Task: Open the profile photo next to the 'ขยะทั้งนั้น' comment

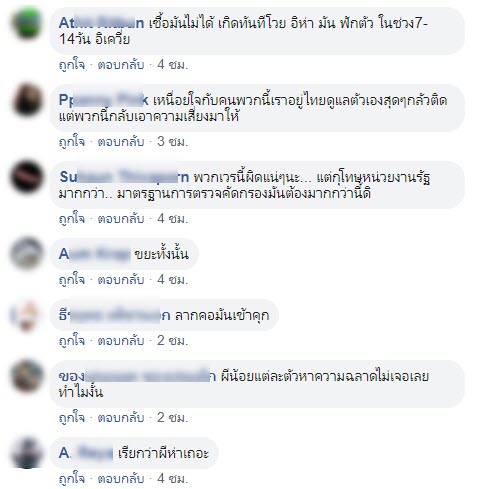Action: (x=27, y=254)
